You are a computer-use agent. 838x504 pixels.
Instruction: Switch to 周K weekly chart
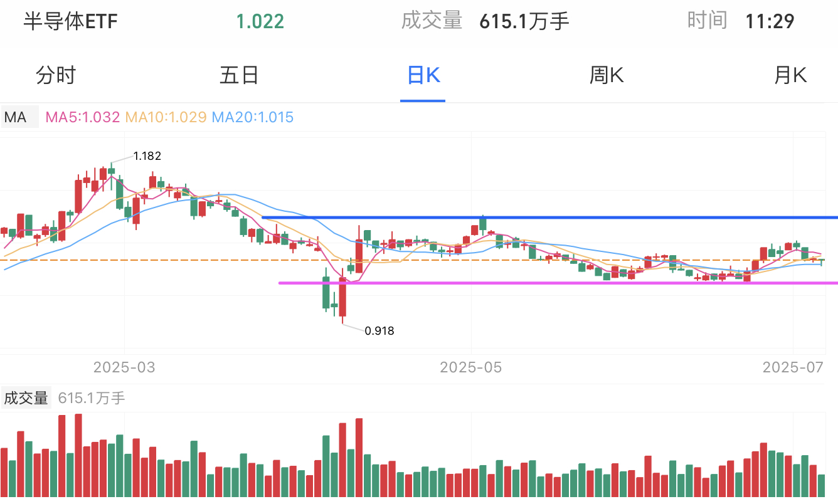tap(607, 76)
